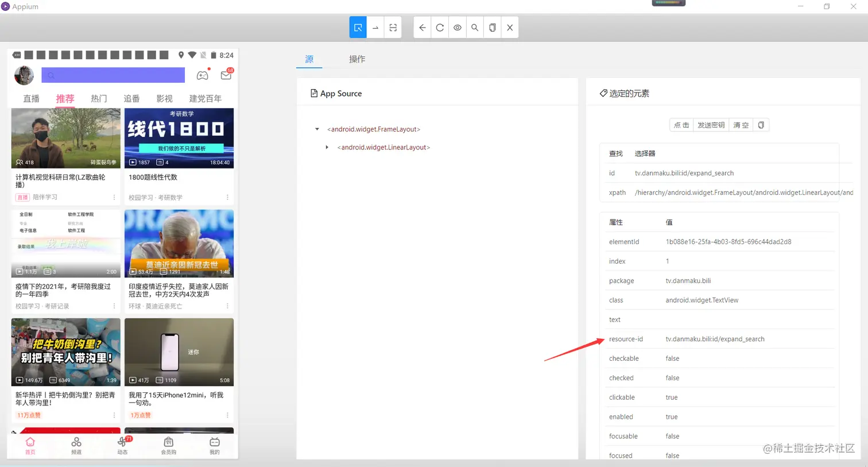868x467 pixels.
Task: Open three-dot menu on 计算机视觉科研日常 card
Action: (x=114, y=197)
